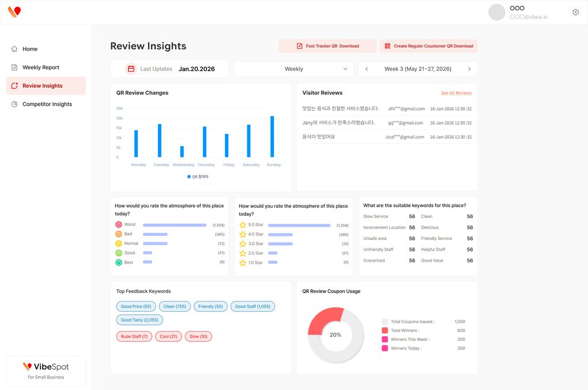
Task: Open the Weekly period dropdown
Action: 293,69
